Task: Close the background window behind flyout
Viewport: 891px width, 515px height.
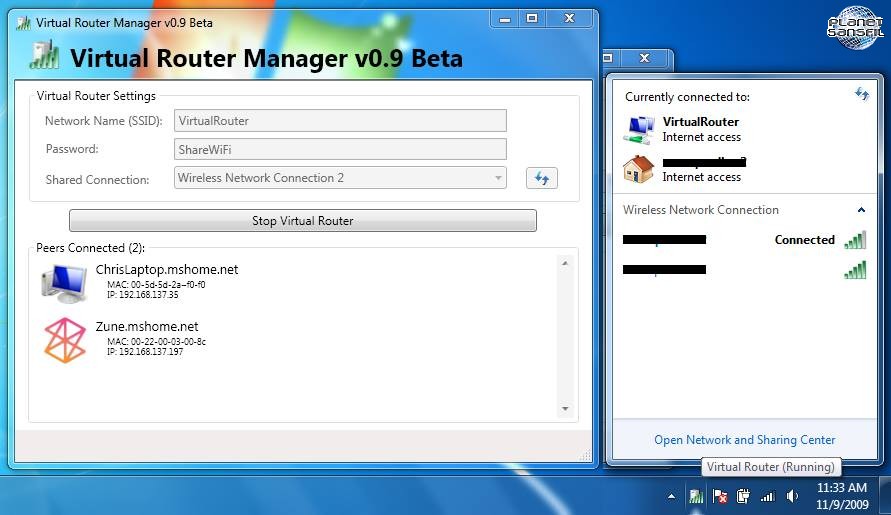Action: 644,58
